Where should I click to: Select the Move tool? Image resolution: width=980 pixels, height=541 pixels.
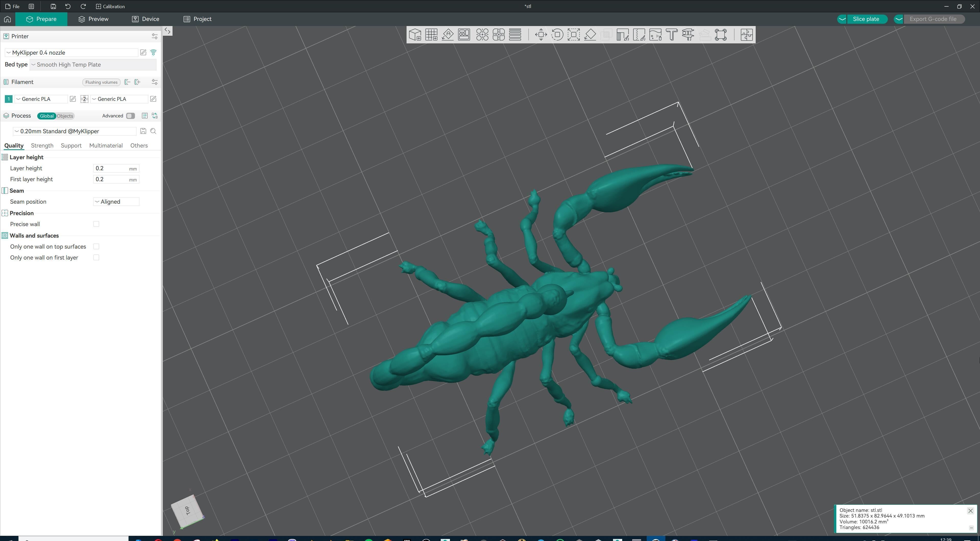pyautogui.click(x=541, y=35)
